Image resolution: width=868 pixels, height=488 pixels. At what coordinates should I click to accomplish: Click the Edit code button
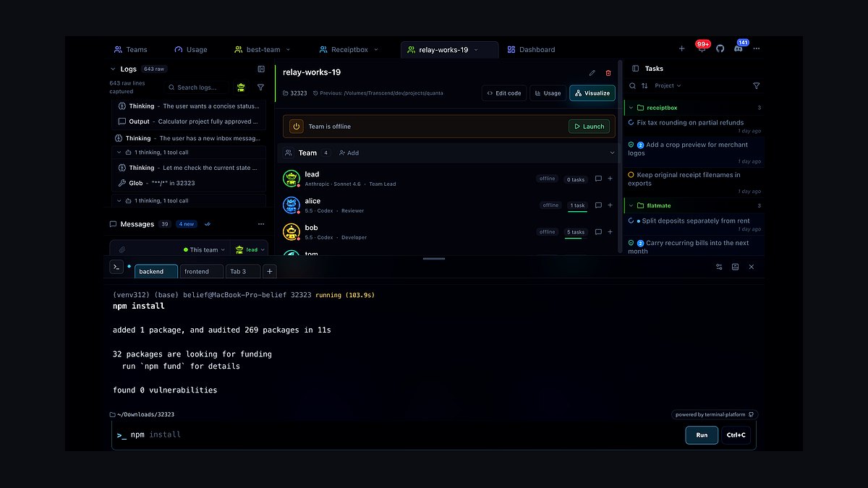pos(504,93)
